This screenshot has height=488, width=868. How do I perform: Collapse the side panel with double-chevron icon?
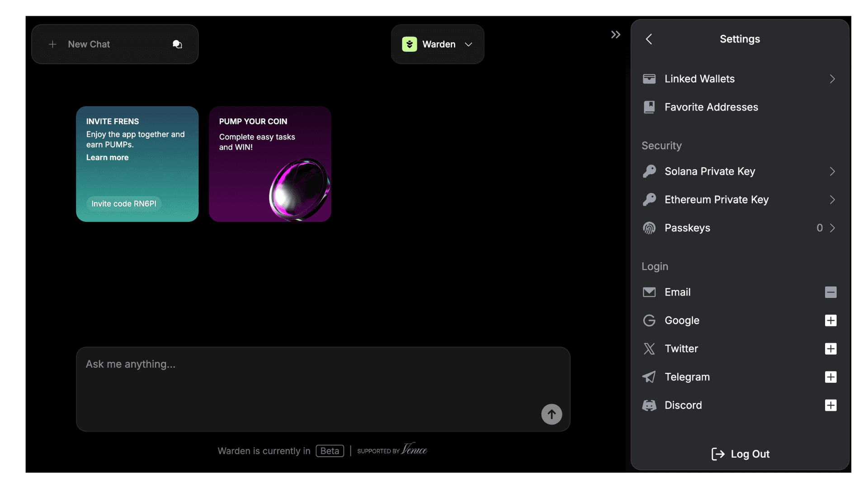[615, 35]
